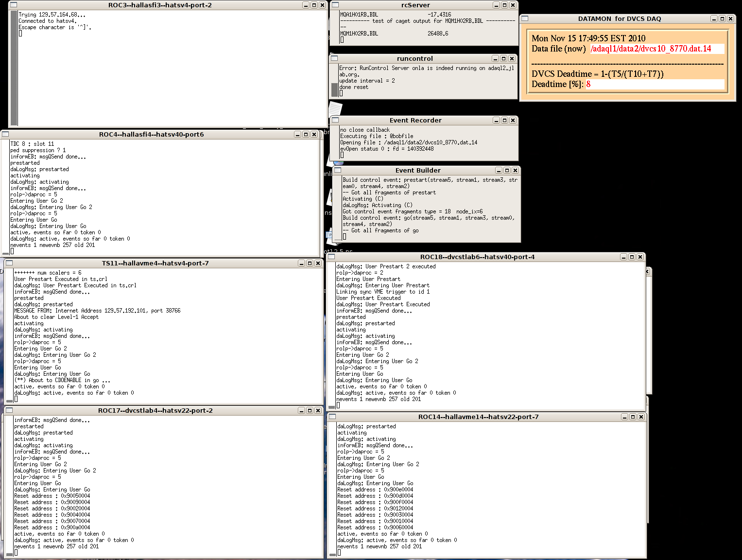Click the Data file path field in DATAMON
The image size is (742, 560).
657,49
